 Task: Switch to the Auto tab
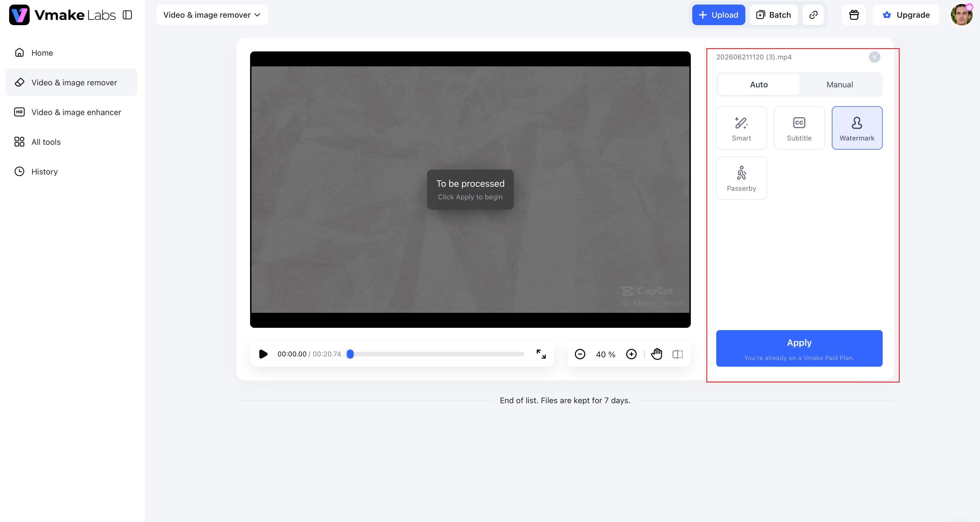pyautogui.click(x=758, y=85)
